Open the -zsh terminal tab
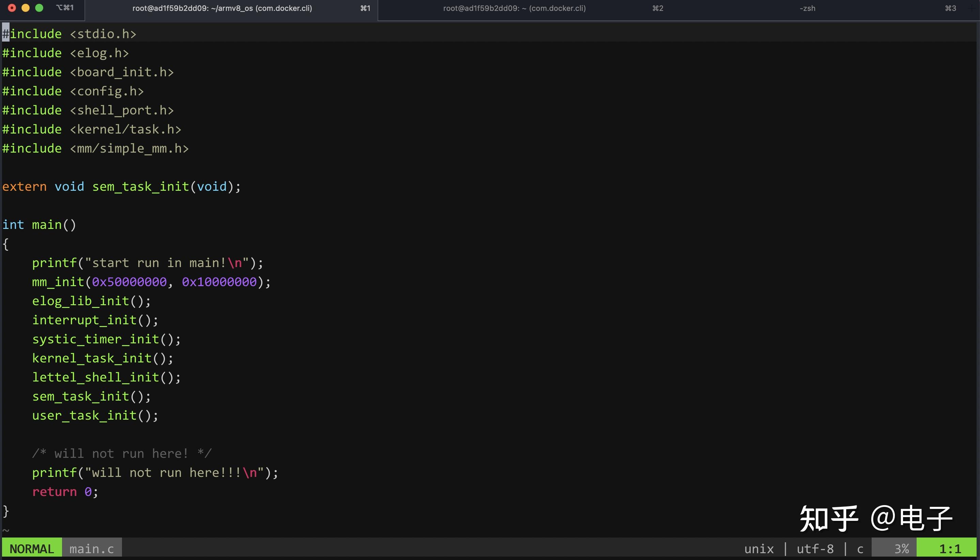 (807, 8)
